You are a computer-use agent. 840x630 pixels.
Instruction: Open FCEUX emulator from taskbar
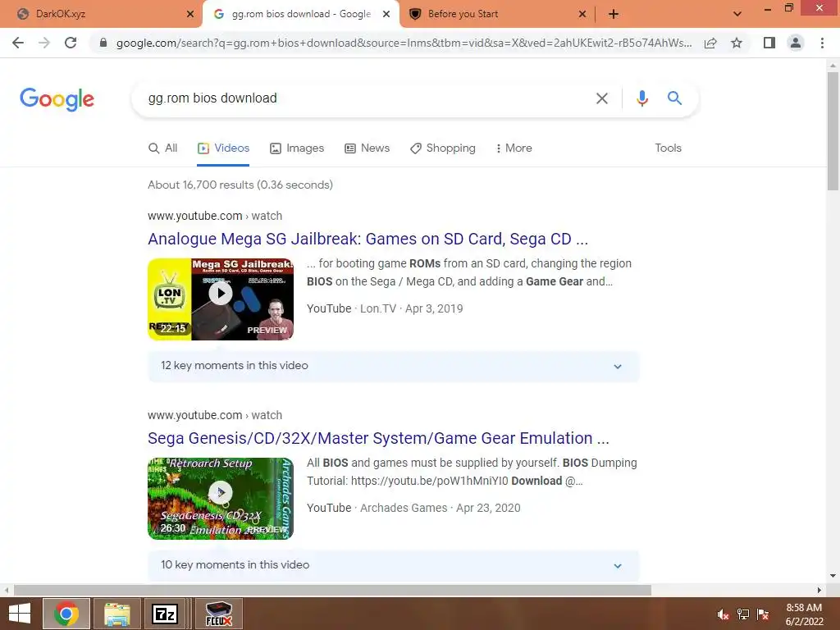click(x=218, y=614)
